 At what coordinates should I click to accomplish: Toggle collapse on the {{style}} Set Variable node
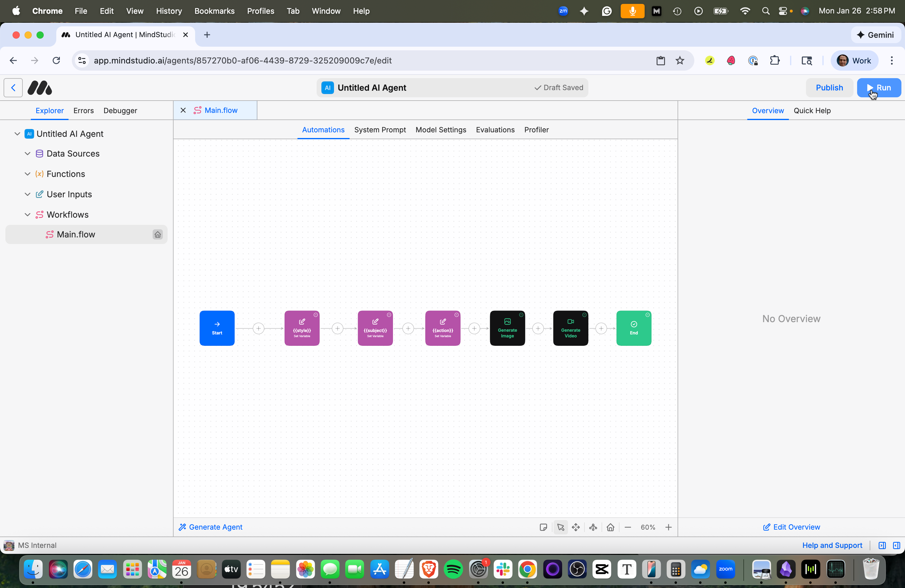coord(316,315)
